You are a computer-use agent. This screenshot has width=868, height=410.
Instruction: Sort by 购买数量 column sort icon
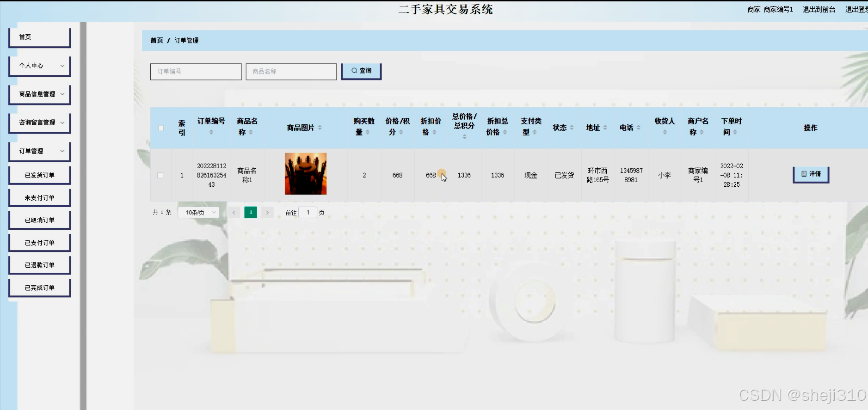[368, 132]
